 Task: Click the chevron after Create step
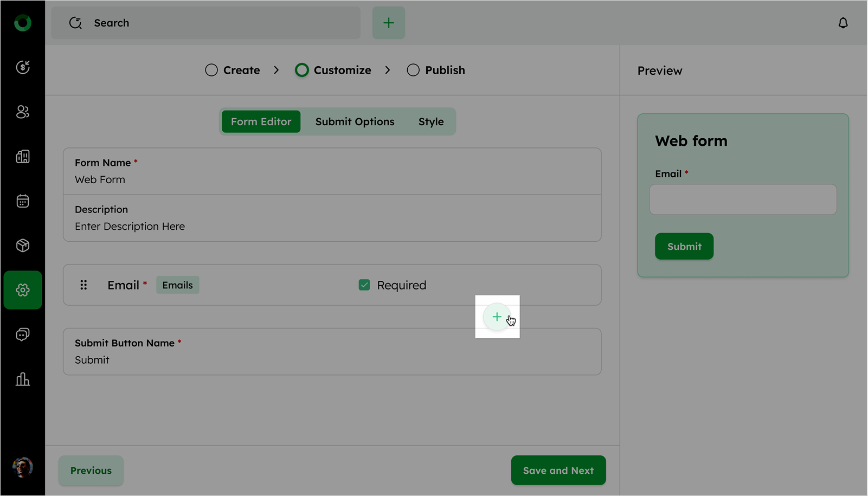[277, 70]
